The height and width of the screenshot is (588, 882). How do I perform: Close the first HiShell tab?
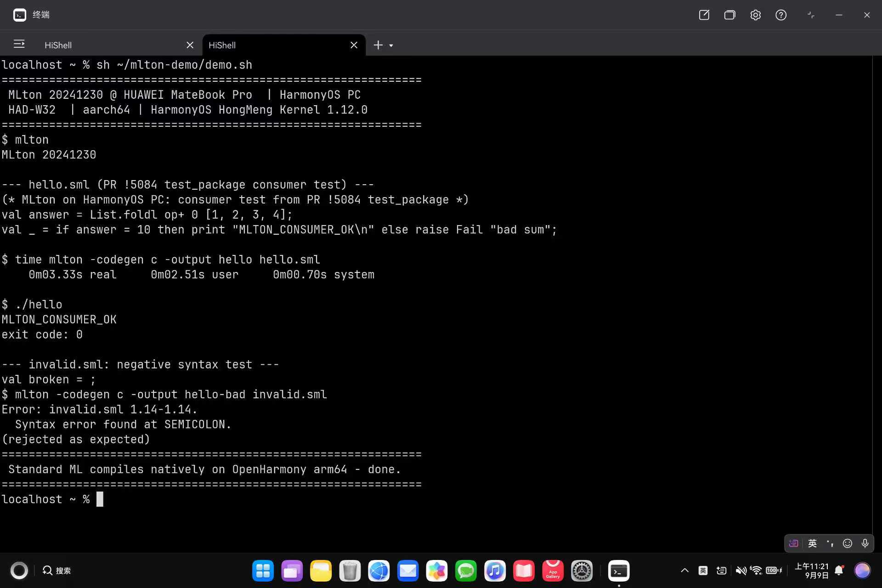(190, 45)
